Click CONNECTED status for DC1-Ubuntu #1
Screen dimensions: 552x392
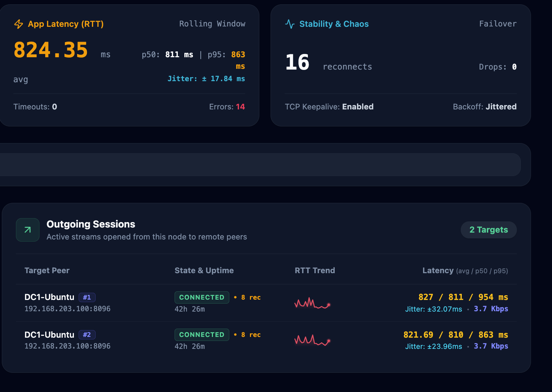point(202,297)
